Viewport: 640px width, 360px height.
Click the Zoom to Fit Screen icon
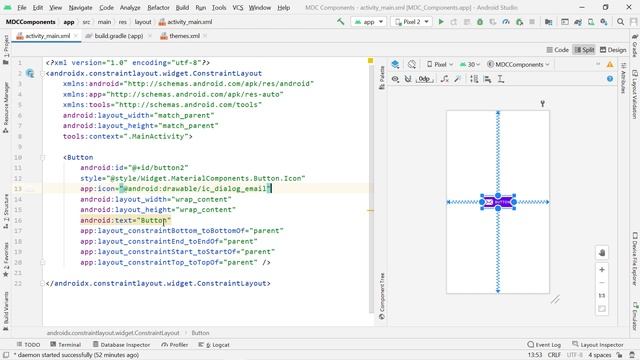click(602, 309)
